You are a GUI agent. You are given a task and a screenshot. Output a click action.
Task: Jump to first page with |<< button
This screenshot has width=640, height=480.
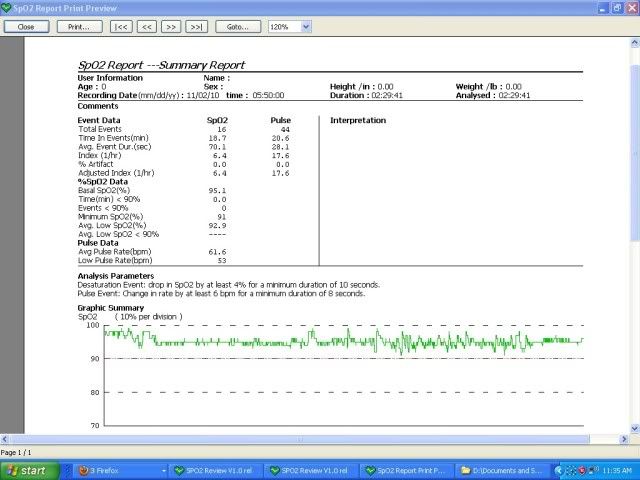click(x=121, y=26)
